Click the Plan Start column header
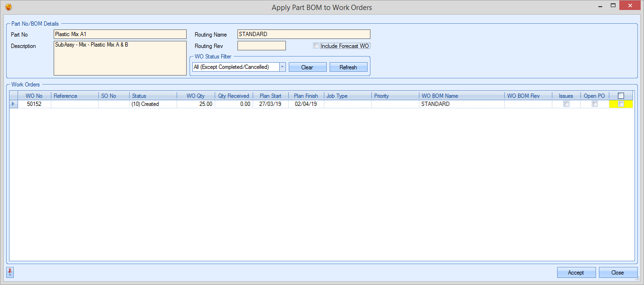The height and width of the screenshot is (285, 644). click(270, 96)
